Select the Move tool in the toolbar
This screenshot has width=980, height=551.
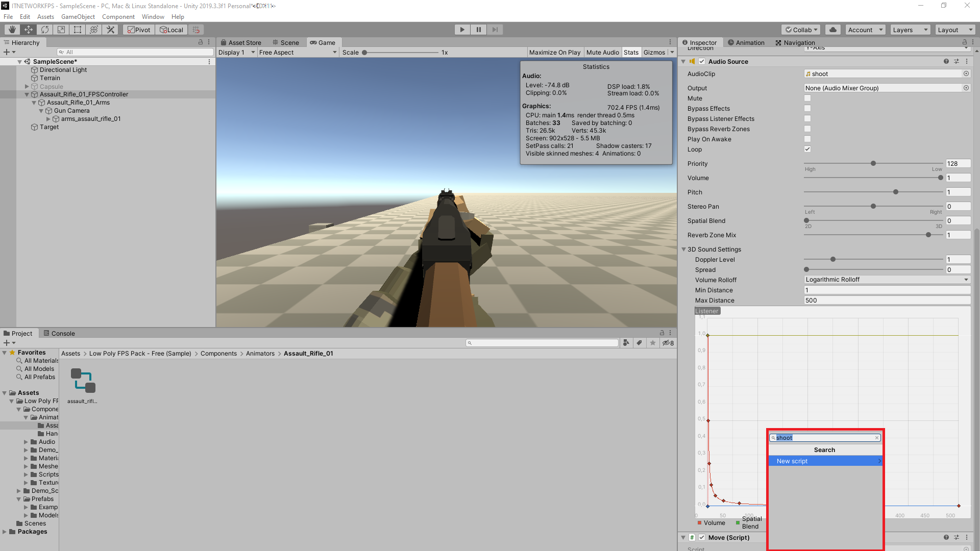(28, 29)
